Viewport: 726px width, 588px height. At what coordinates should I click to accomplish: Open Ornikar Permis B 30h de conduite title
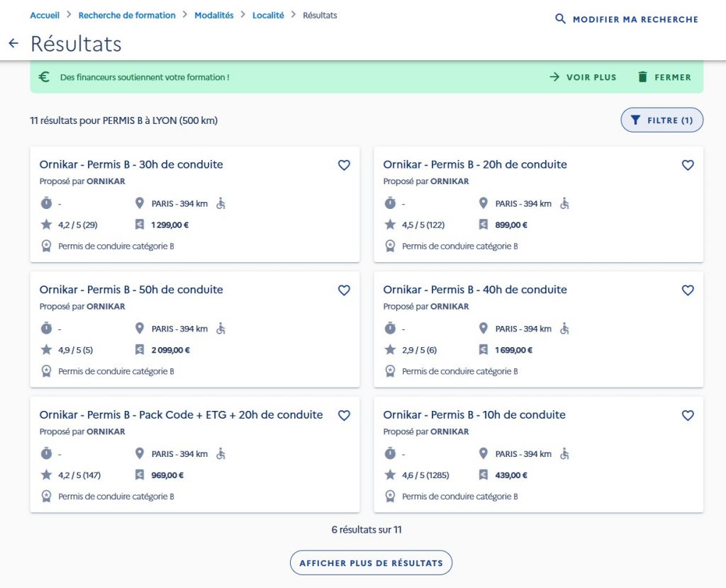pyautogui.click(x=131, y=164)
